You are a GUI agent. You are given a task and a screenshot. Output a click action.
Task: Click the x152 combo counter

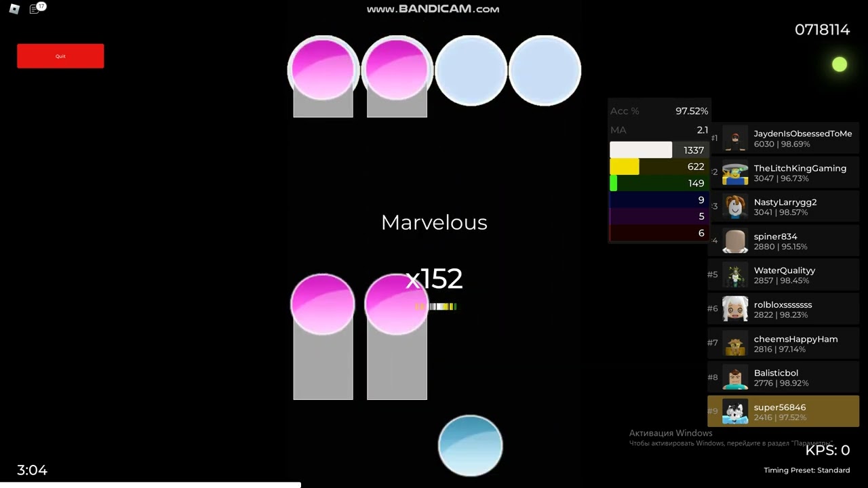[x=434, y=279]
